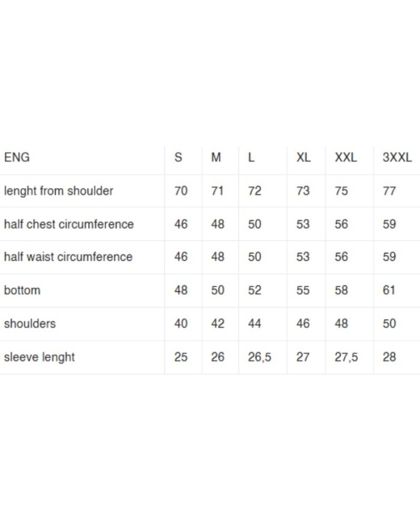Click length from shoulder value 70
The width and height of the screenshot is (420, 522).
coord(181,191)
